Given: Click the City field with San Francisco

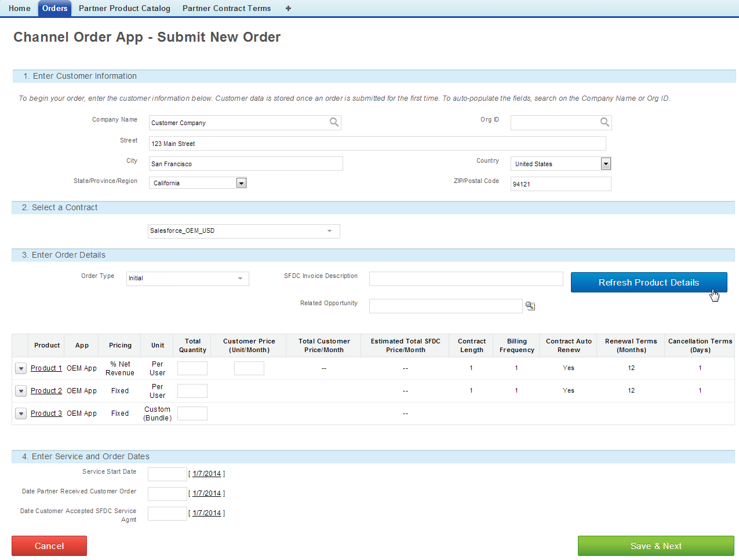Looking at the screenshot, I should (246, 164).
